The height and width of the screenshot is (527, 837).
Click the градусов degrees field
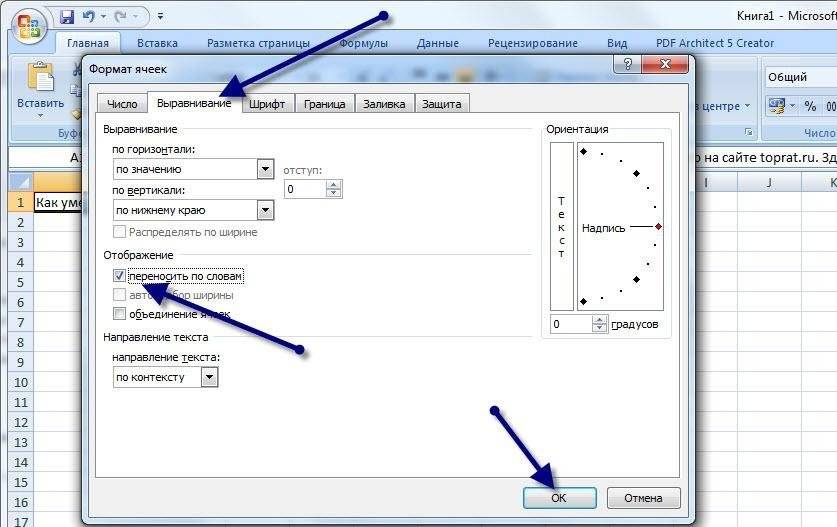(571, 324)
